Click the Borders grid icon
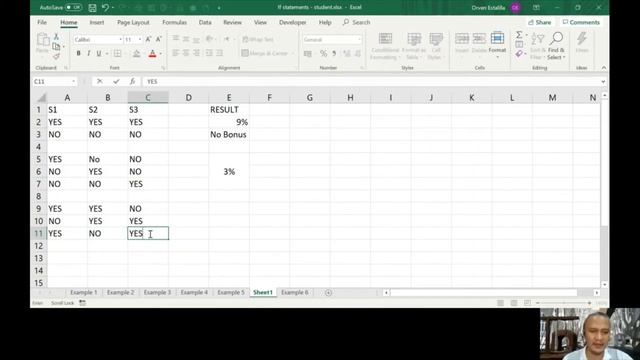The height and width of the screenshot is (360, 640). [x=118, y=53]
